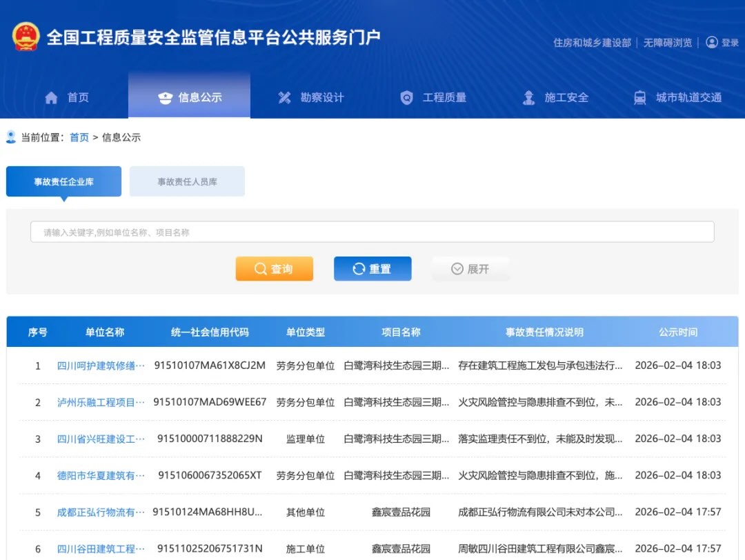Click the national emblem logo

pos(26,37)
